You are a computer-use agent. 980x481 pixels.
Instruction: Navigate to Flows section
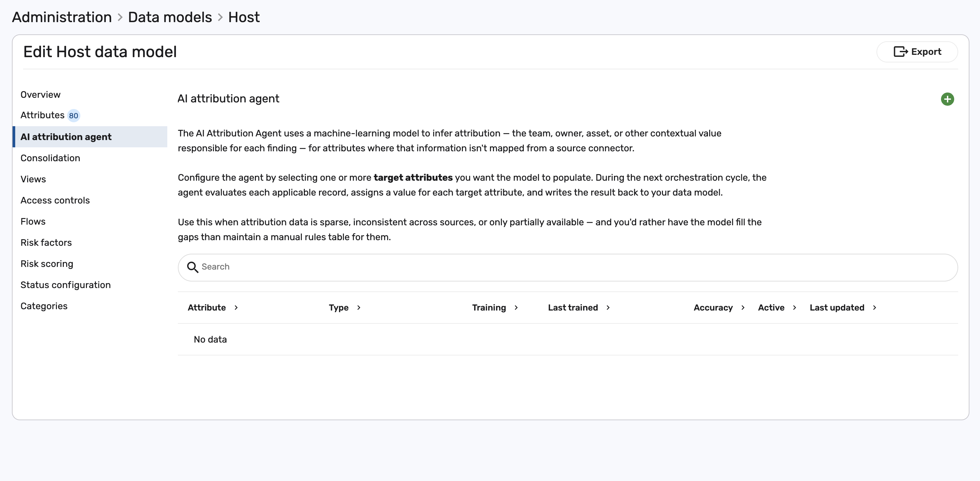coord(33,221)
